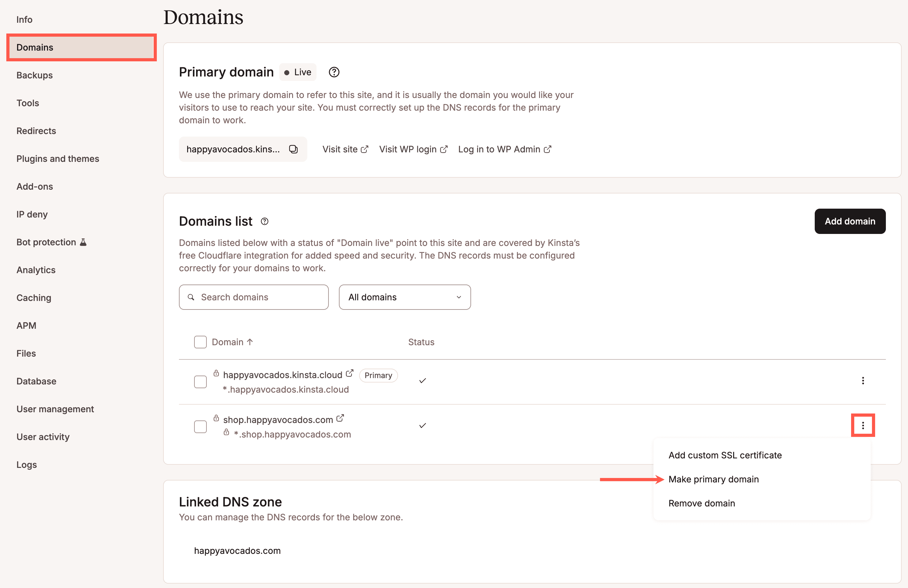
Task: Click the Primary badge on kinsta.cloud row
Action: point(378,375)
